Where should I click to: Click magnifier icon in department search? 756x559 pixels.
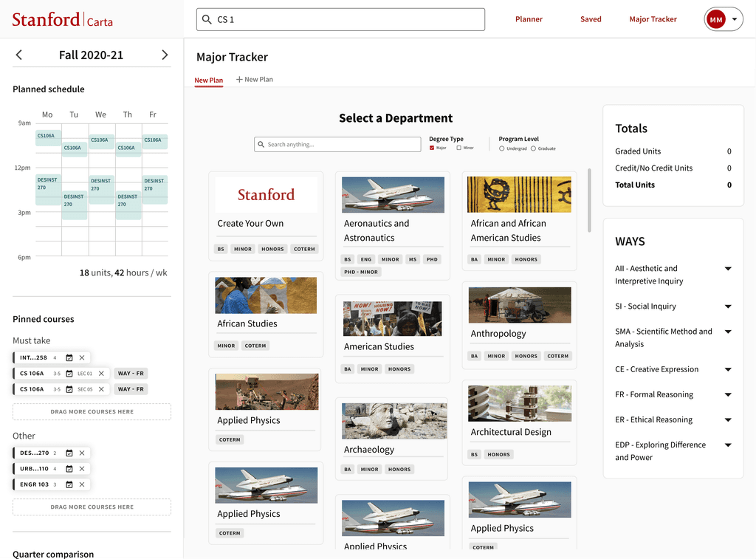tap(261, 144)
